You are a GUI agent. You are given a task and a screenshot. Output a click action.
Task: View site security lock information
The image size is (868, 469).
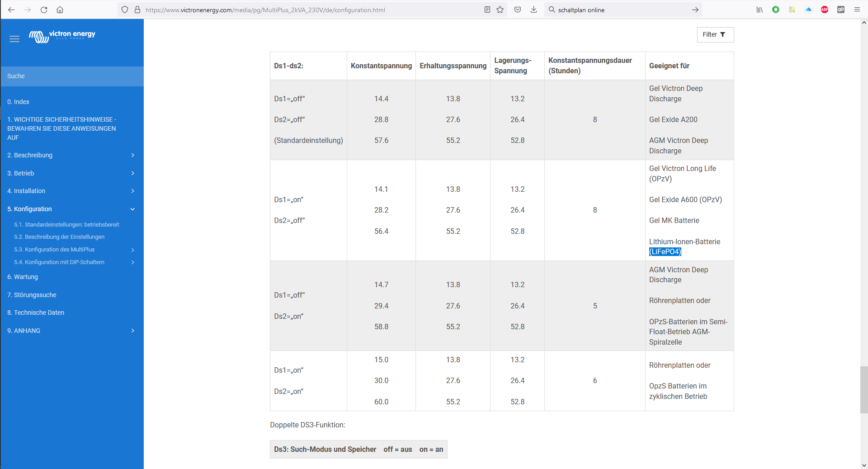click(137, 9)
